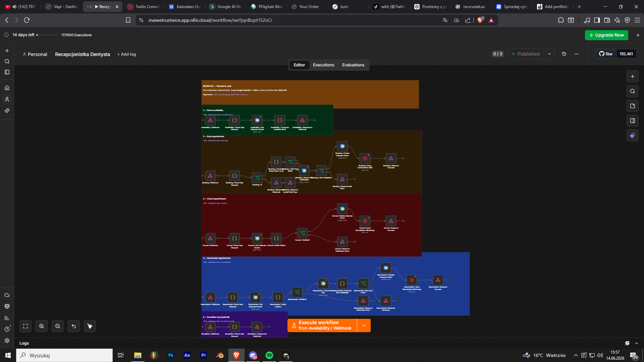Toggle the focus panel button on canvas
644x362 pixels.
click(x=633, y=121)
